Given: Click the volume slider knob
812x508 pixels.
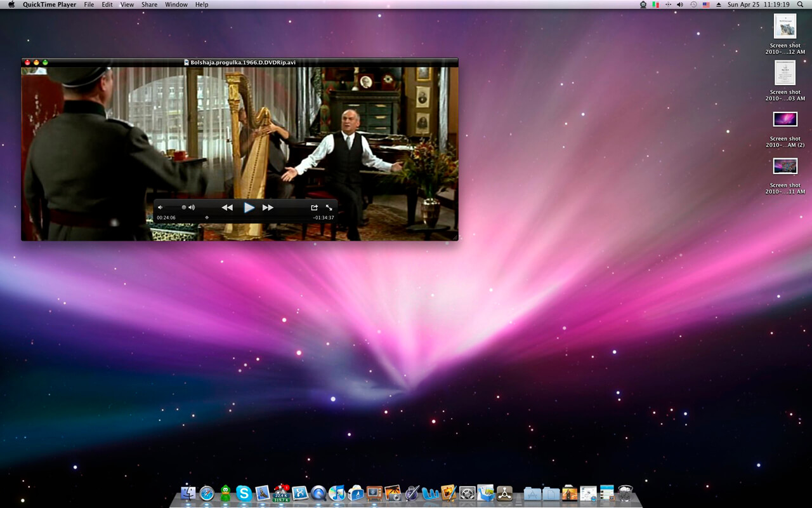Looking at the screenshot, I should click(184, 207).
